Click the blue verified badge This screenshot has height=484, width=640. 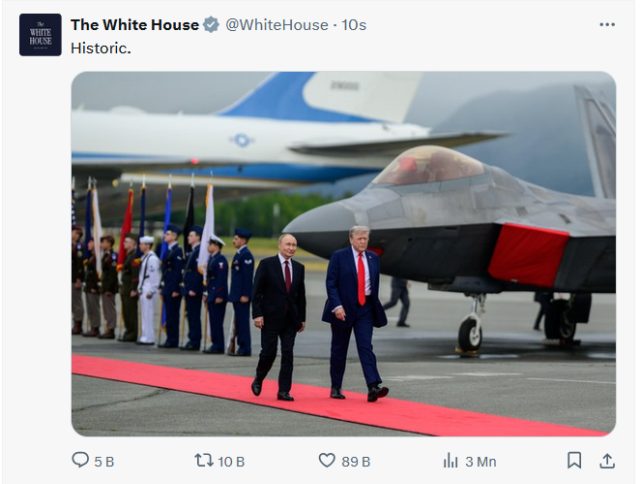tap(211, 25)
